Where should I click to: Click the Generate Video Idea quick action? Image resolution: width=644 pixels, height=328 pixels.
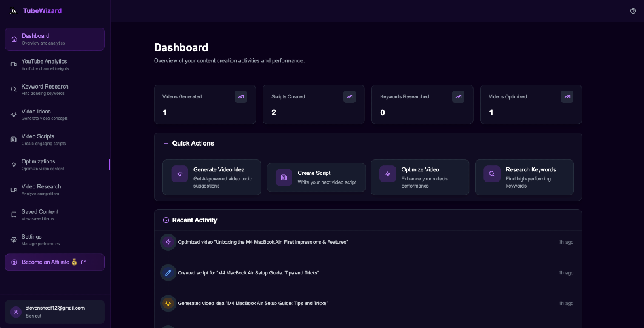(x=212, y=177)
